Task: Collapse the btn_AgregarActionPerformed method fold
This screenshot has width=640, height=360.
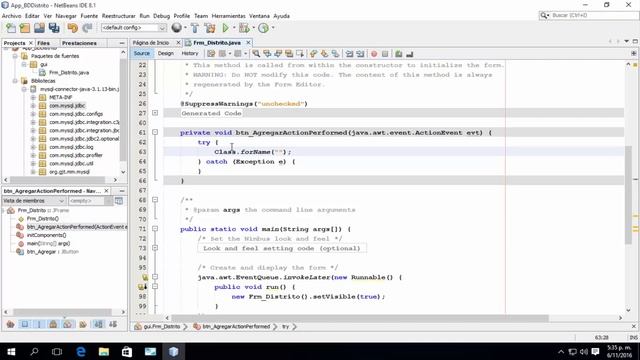Action: pos(155,132)
